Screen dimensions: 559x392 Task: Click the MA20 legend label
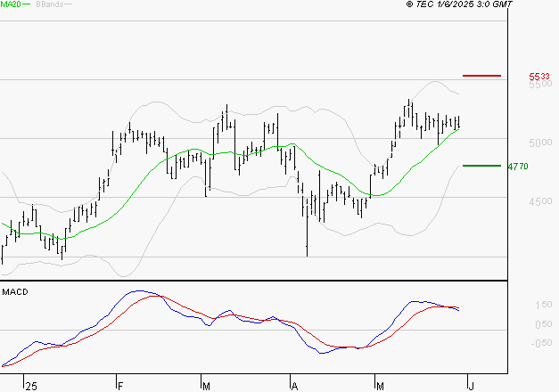[10, 5]
